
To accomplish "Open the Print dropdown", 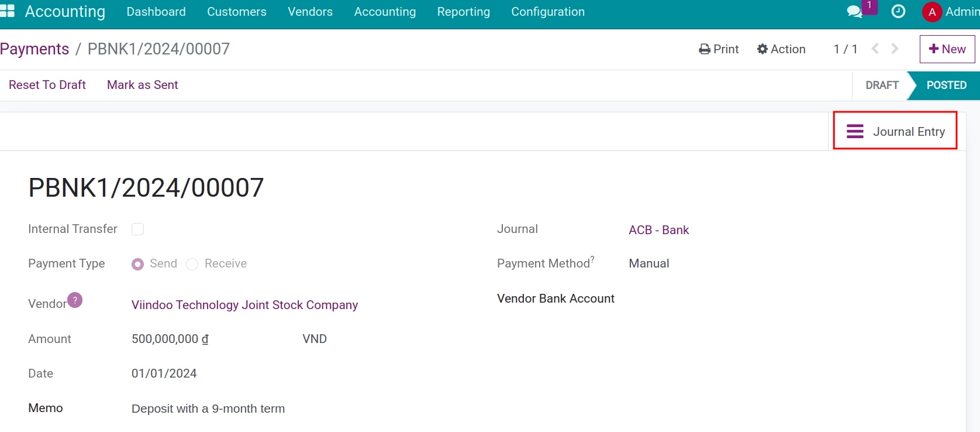I will (x=719, y=49).
